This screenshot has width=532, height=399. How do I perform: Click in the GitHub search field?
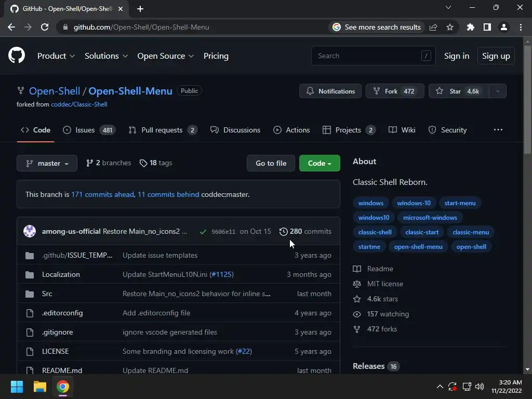(x=373, y=56)
